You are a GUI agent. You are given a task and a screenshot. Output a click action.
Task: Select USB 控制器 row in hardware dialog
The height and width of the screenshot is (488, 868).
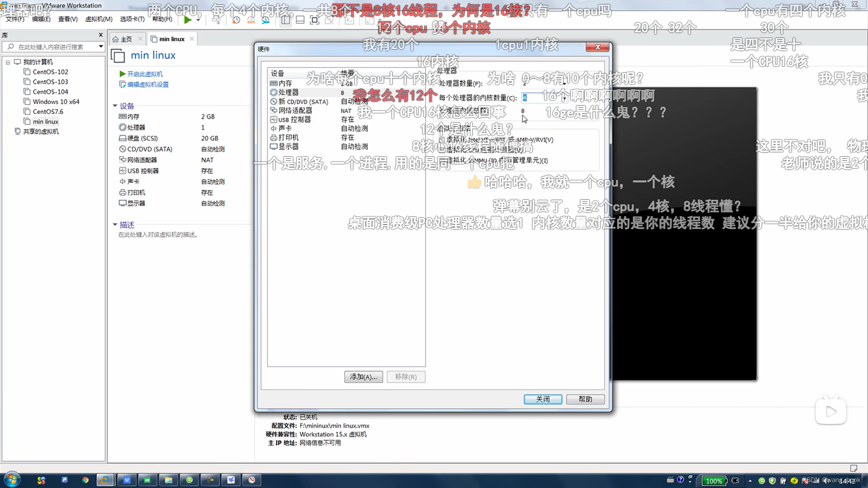click(x=346, y=119)
